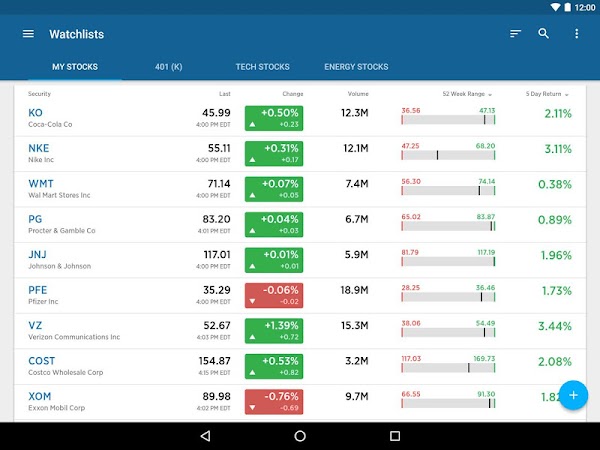
Task: Select WMT last price 71.14
Action: click(219, 184)
